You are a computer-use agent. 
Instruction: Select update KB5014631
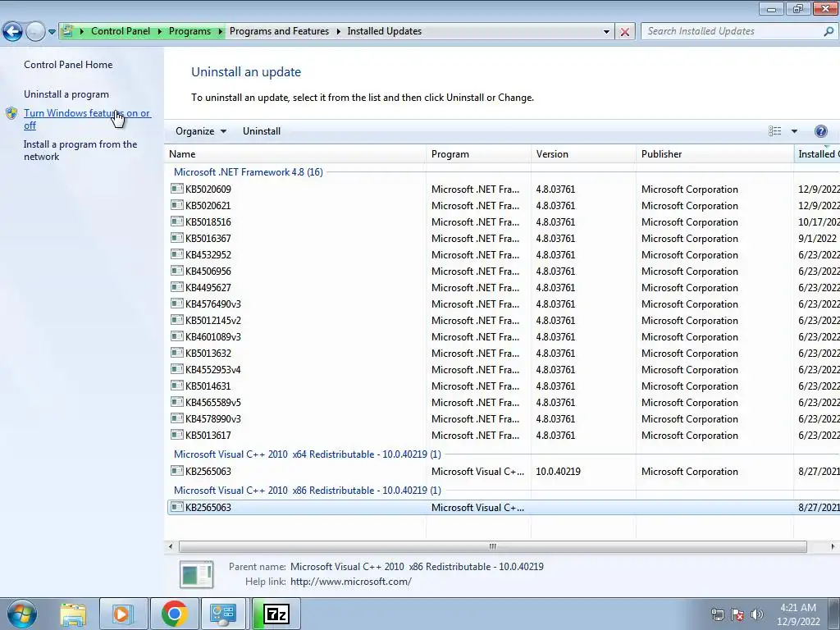pyautogui.click(x=208, y=386)
